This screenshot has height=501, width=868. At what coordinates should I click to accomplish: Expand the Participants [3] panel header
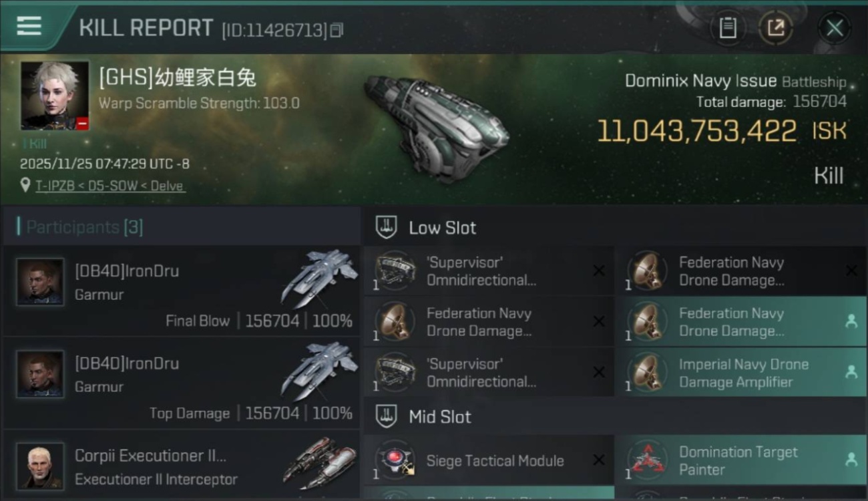tap(182, 226)
